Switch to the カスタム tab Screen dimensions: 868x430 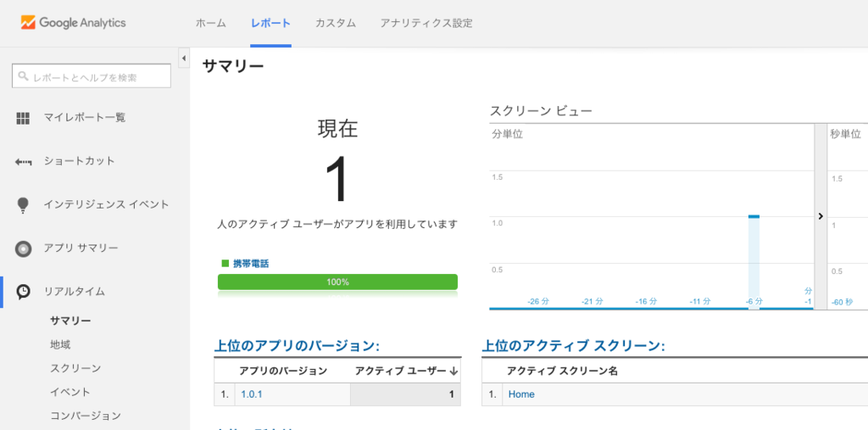point(336,23)
